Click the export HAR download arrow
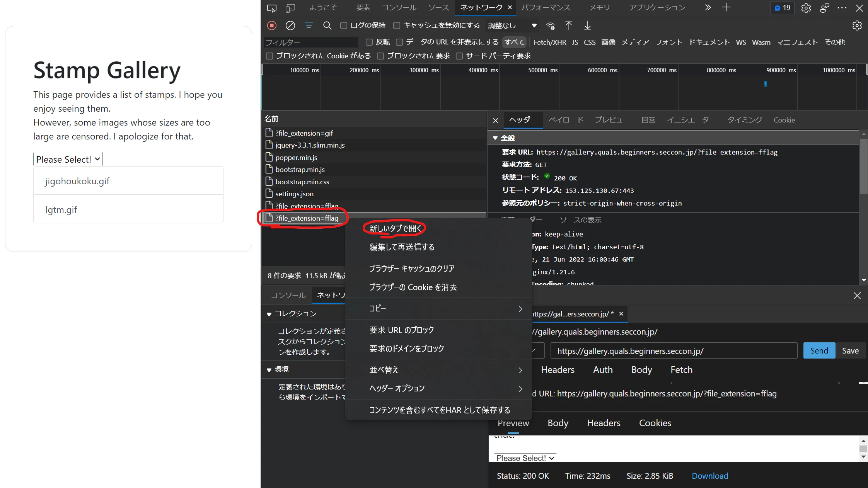Image resolution: width=868 pixels, height=488 pixels. pos(587,26)
